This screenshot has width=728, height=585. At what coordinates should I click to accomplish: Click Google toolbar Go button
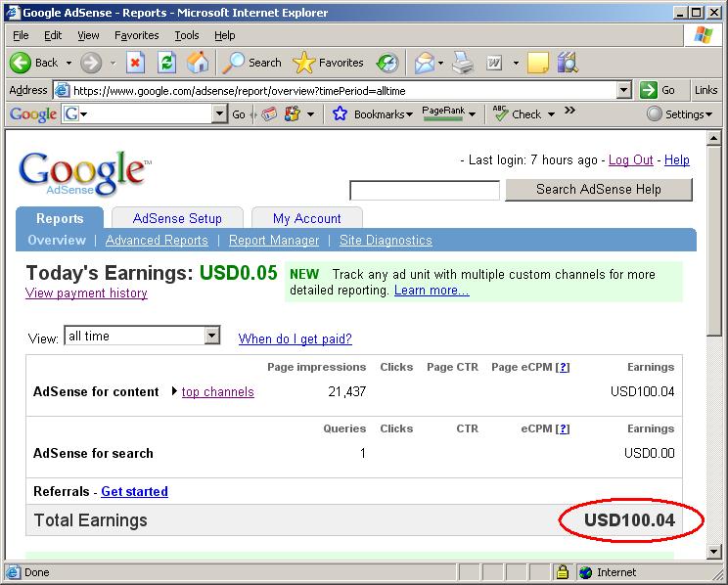pos(238,114)
